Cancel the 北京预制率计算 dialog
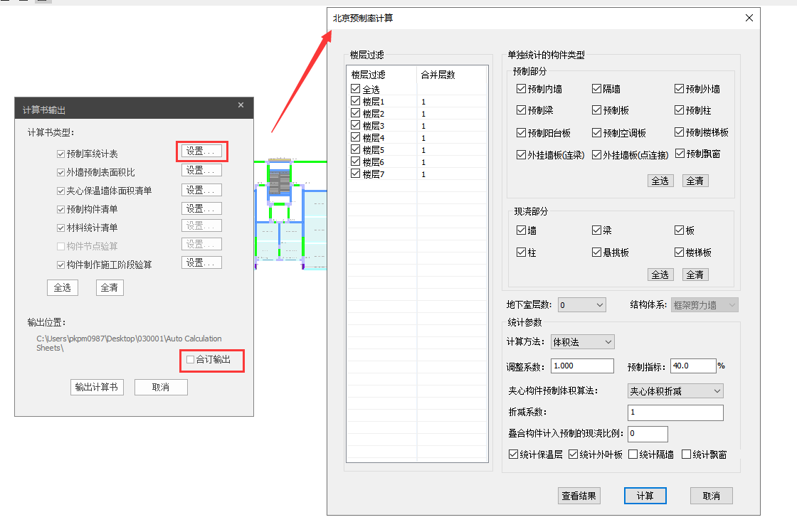Viewport: 797px width, 532px height. coord(711,496)
